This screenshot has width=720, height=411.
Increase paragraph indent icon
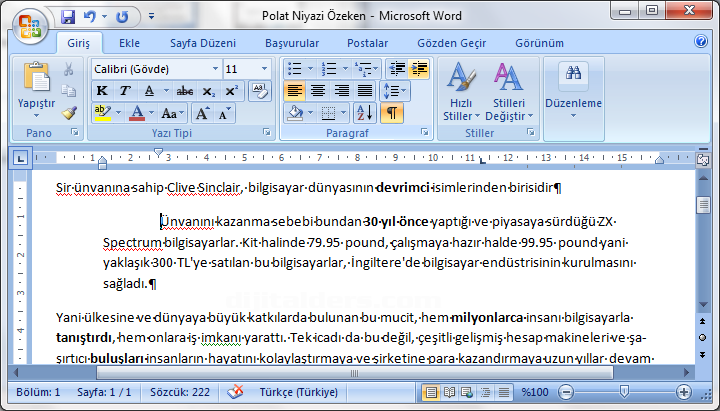(x=419, y=69)
